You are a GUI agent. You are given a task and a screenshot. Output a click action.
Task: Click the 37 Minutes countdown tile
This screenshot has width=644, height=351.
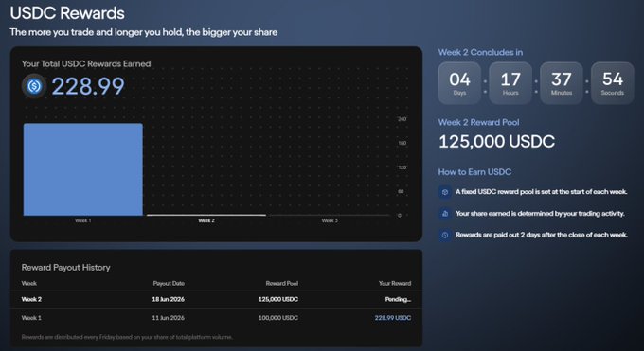(x=562, y=83)
